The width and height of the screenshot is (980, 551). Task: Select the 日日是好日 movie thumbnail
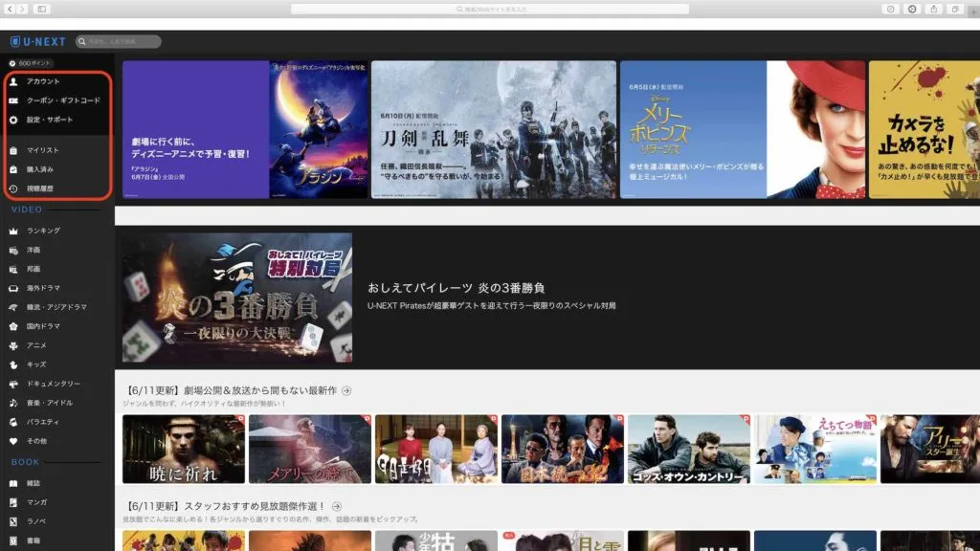point(436,450)
